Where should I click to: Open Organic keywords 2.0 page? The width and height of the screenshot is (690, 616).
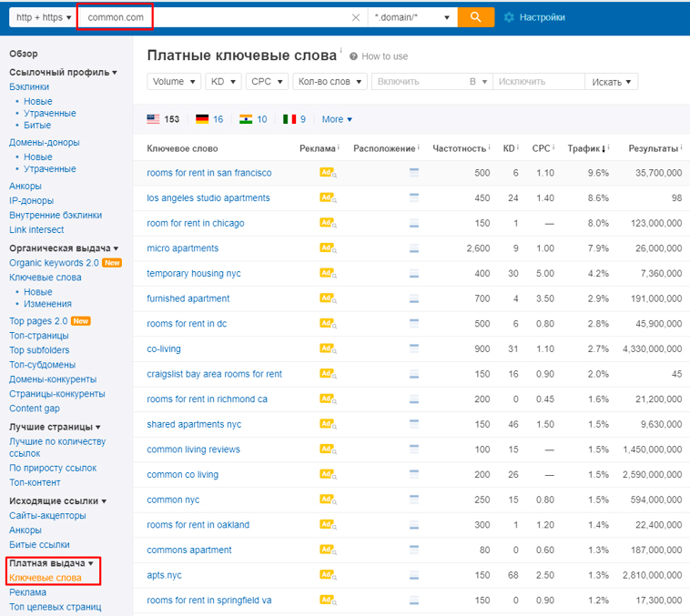coord(54,263)
